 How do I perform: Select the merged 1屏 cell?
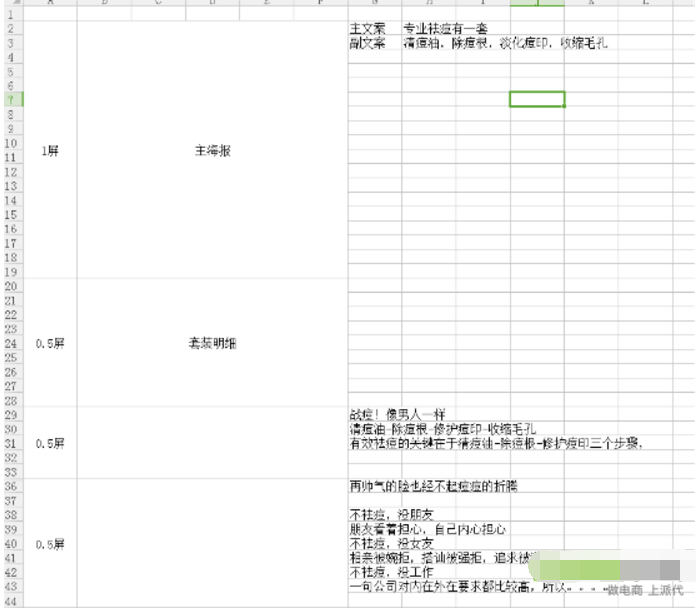pyautogui.click(x=49, y=151)
